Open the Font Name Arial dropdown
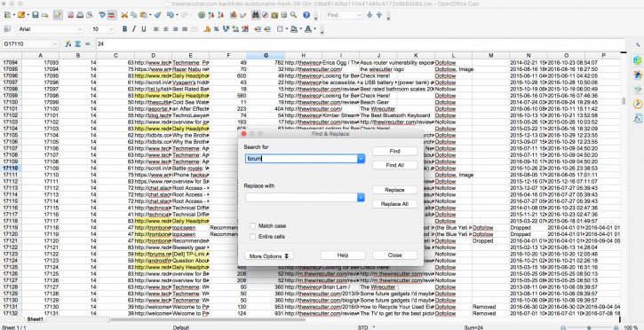Screen dimensions: 644x330 (x=80, y=29)
